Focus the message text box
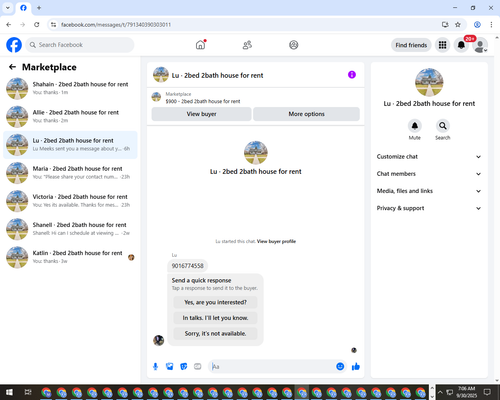The width and height of the screenshot is (500, 400). [x=272, y=367]
